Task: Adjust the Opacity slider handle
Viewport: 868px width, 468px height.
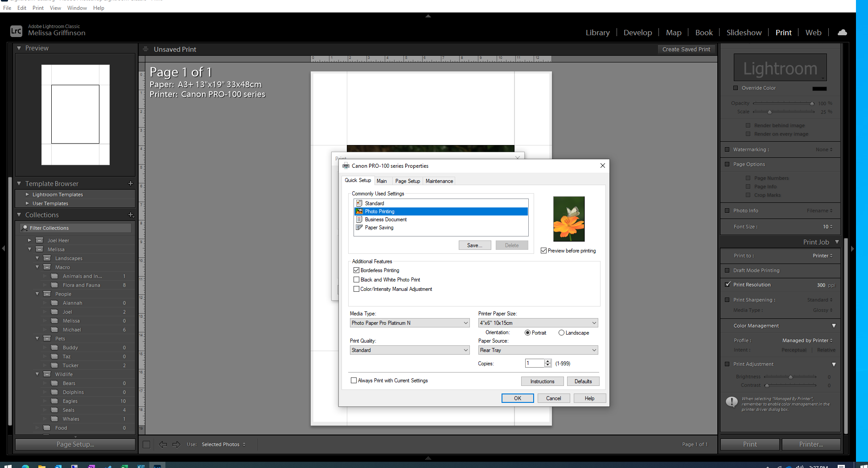Action: (812, 104)
